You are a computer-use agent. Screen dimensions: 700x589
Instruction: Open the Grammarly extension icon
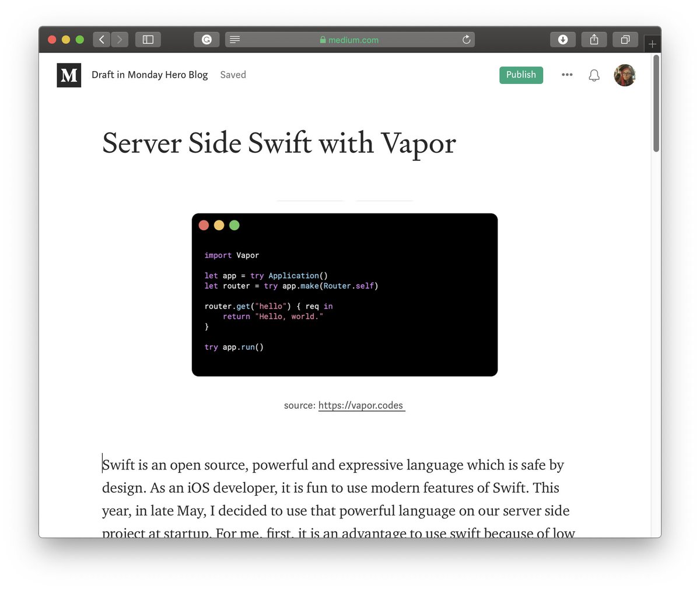pos(206,40)
